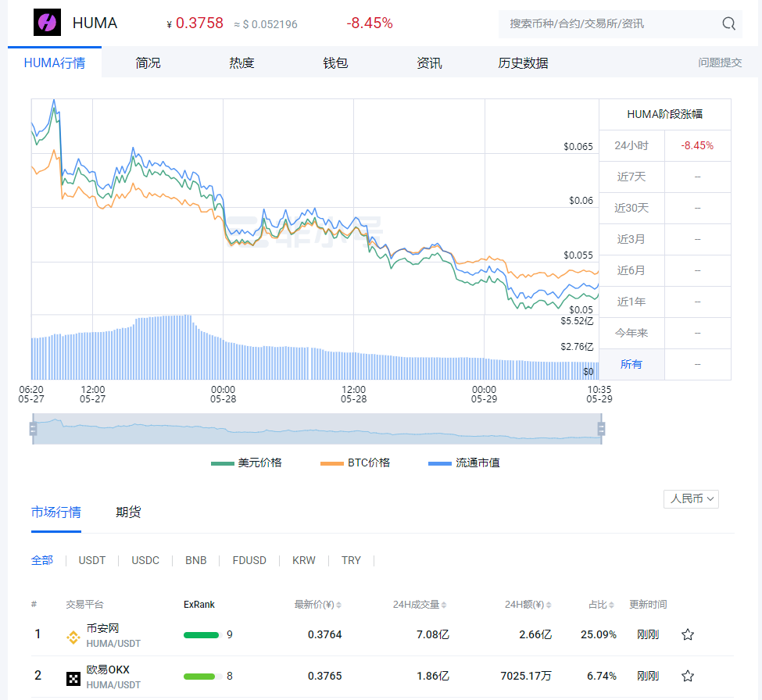
Task: Select the 今年来 period row
Action: 665,334
